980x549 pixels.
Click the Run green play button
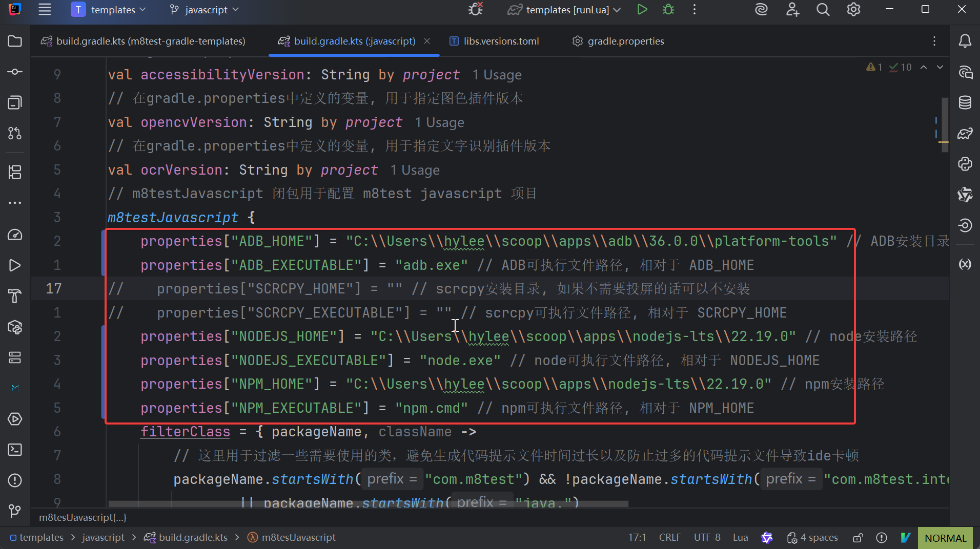642,10
